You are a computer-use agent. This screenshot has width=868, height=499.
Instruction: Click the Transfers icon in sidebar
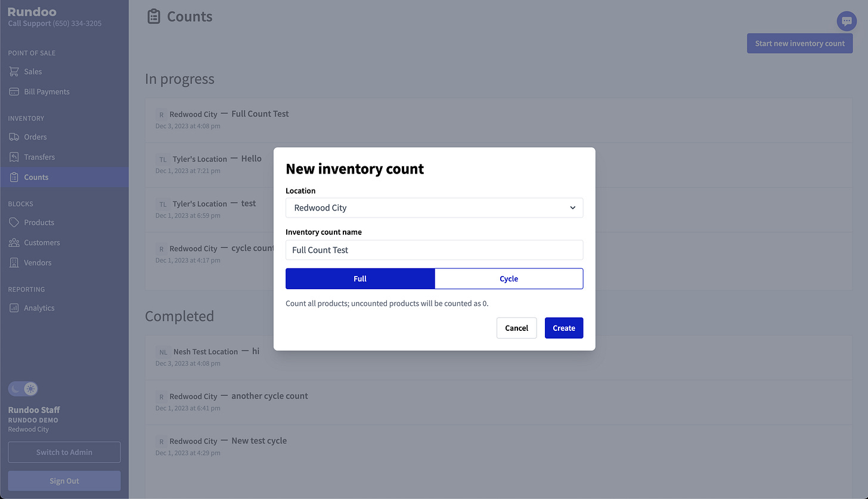click(x=14, y=157)
